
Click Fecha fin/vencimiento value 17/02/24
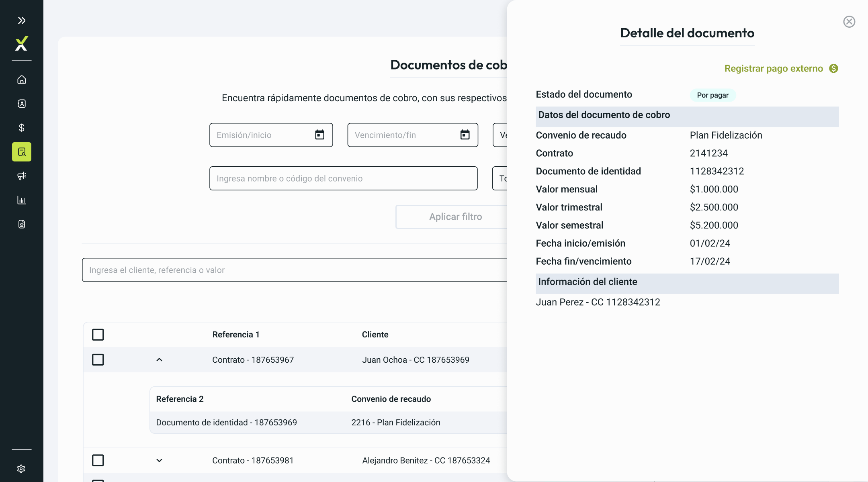click(x=710, y=262)
